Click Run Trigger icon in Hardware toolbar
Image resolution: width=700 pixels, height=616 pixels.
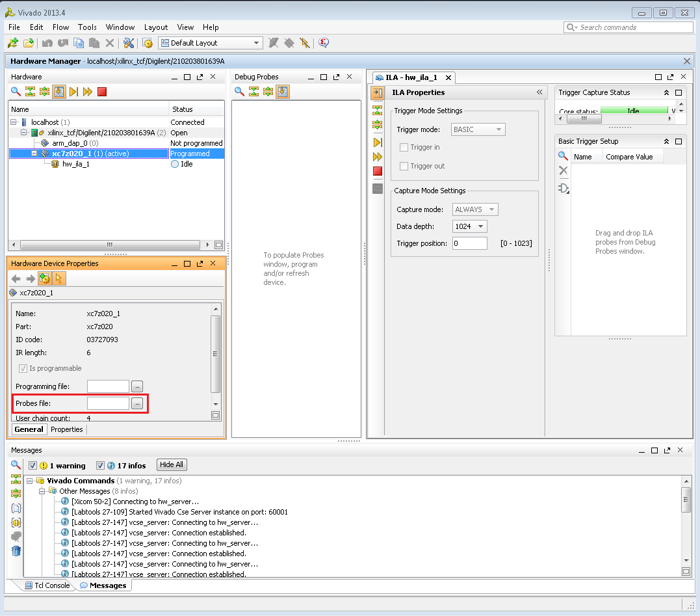click(73, 92)
